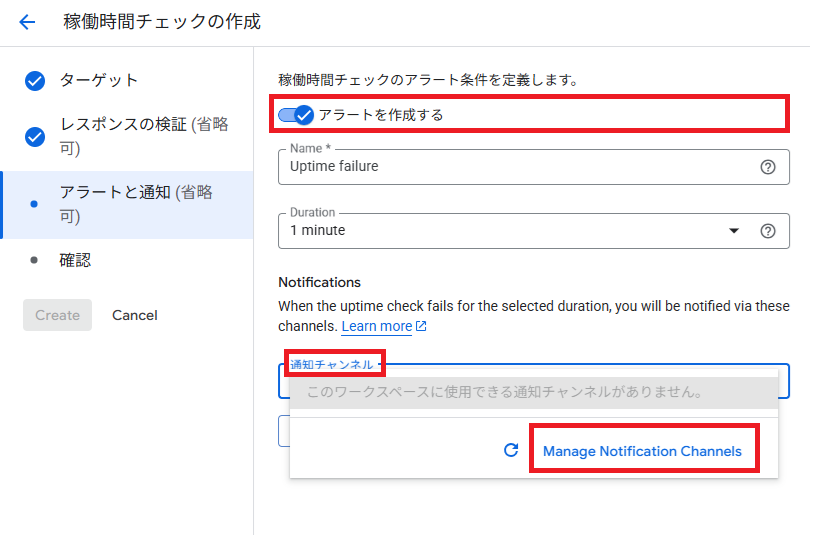Expand the Duration dropdown arrow
Screen dimensions: 818x535
[734, 231]
